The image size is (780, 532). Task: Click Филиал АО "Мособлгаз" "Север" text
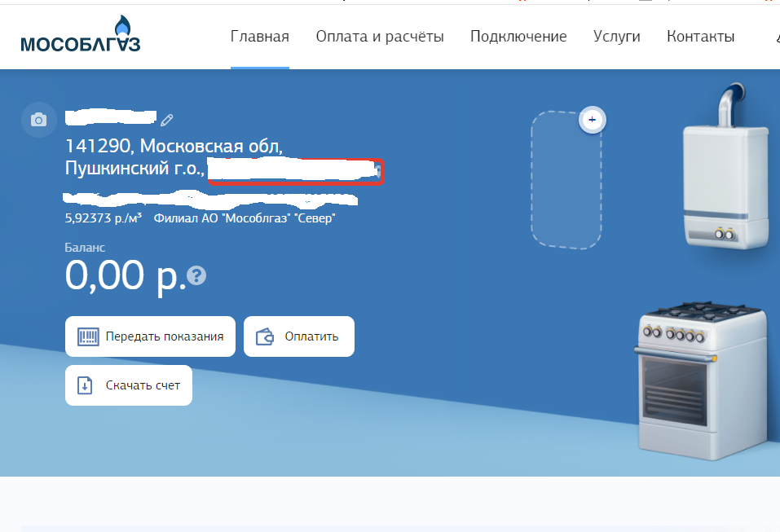[x=245, y=218]
